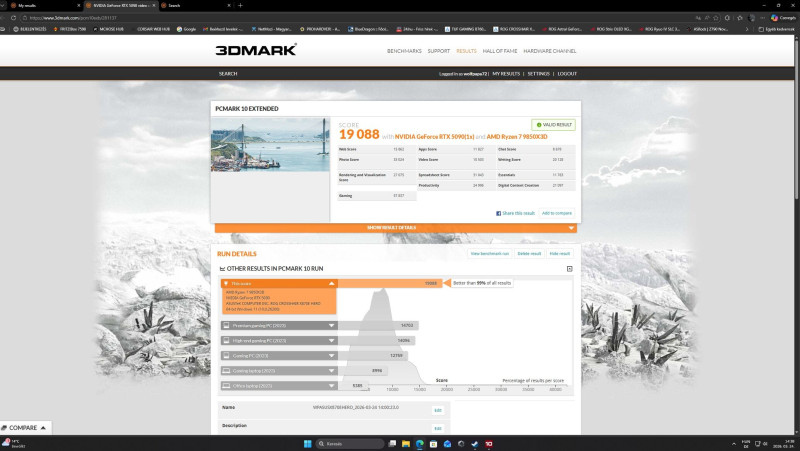Click View benchmark run button

[x=490, y=254]
